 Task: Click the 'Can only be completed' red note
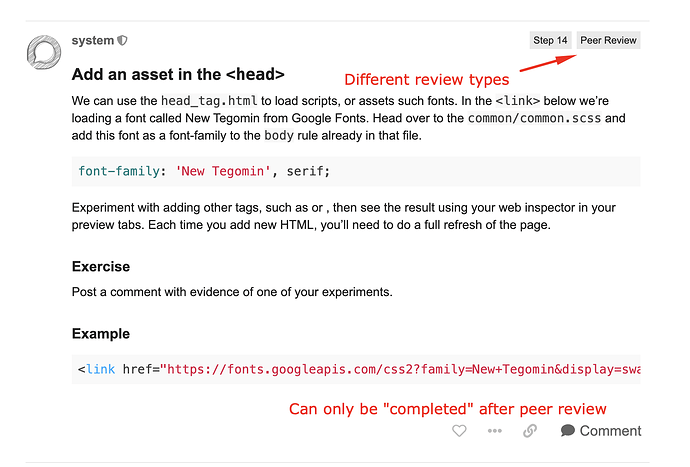(x=448, y=409)
